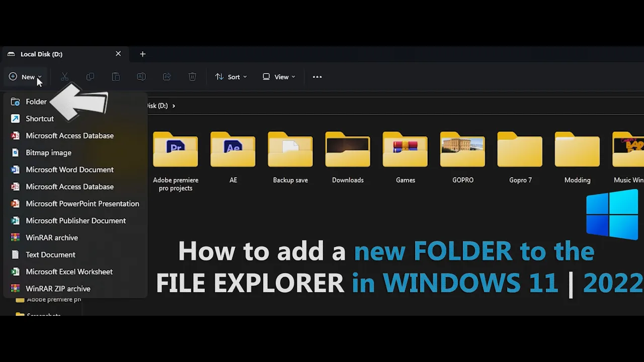644x362 pixels.
Task: Add a new tab with plus button
Action: click(143, 54)
